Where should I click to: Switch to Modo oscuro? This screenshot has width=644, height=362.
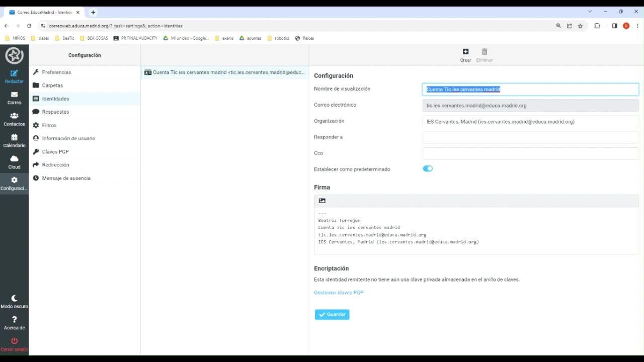[x=14, y=302]
